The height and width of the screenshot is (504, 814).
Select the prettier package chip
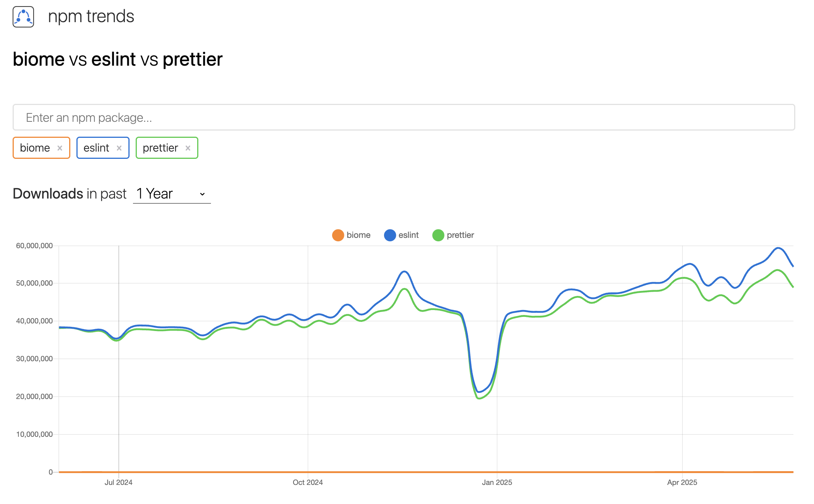click(160, 148)
